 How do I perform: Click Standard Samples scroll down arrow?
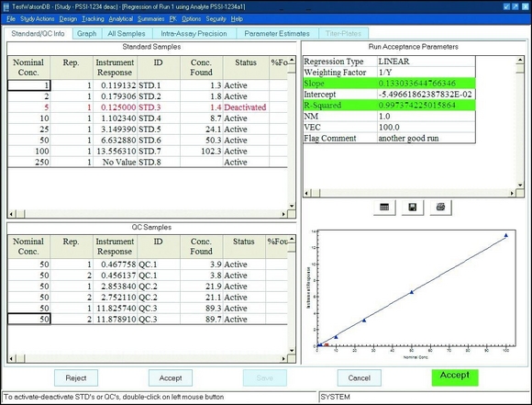[x=292, y=206]
